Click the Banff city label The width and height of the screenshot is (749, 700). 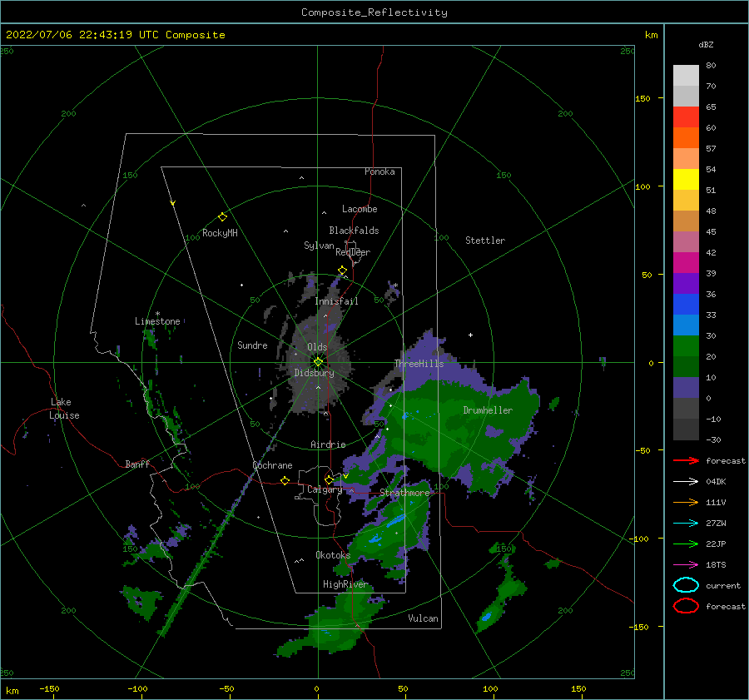137,464
